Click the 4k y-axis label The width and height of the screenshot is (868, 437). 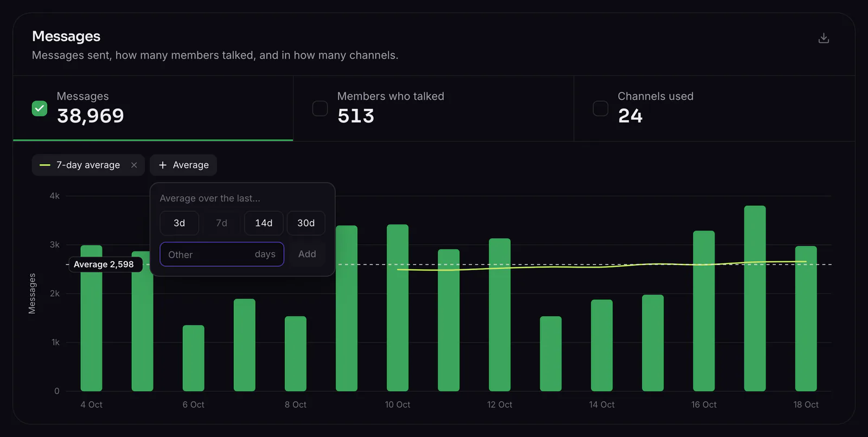tap(55, 196)
